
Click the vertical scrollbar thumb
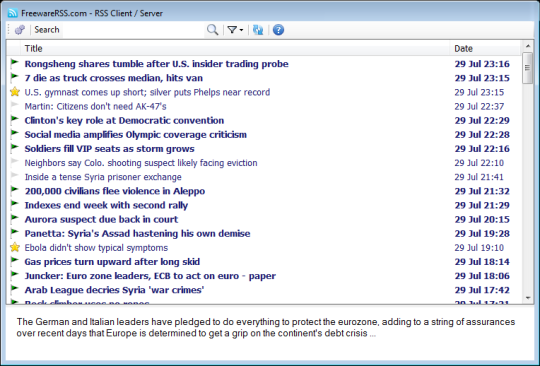(x=528, y=67)
